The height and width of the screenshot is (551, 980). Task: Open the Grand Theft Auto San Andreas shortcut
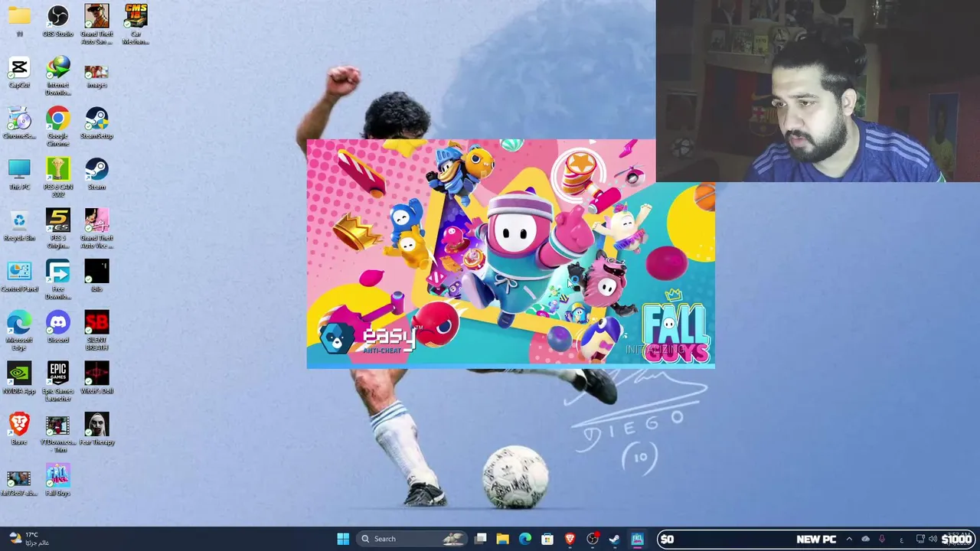pos(96,24)
